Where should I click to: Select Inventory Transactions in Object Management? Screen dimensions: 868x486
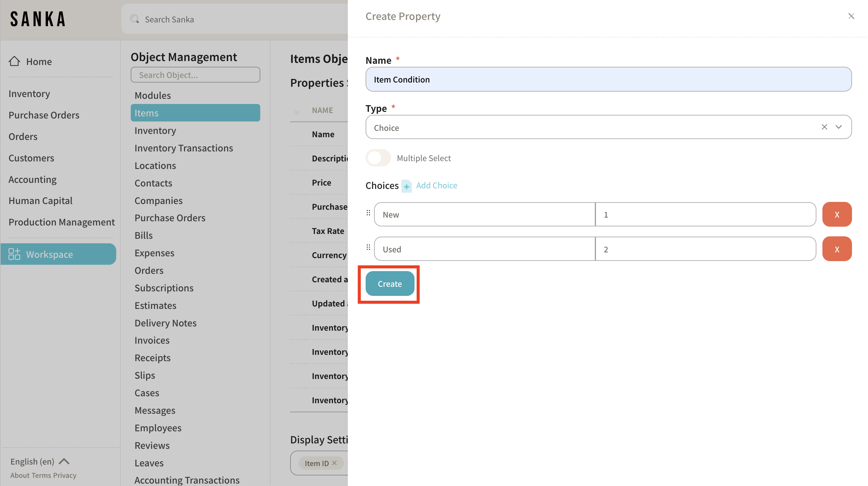point(184,148)
